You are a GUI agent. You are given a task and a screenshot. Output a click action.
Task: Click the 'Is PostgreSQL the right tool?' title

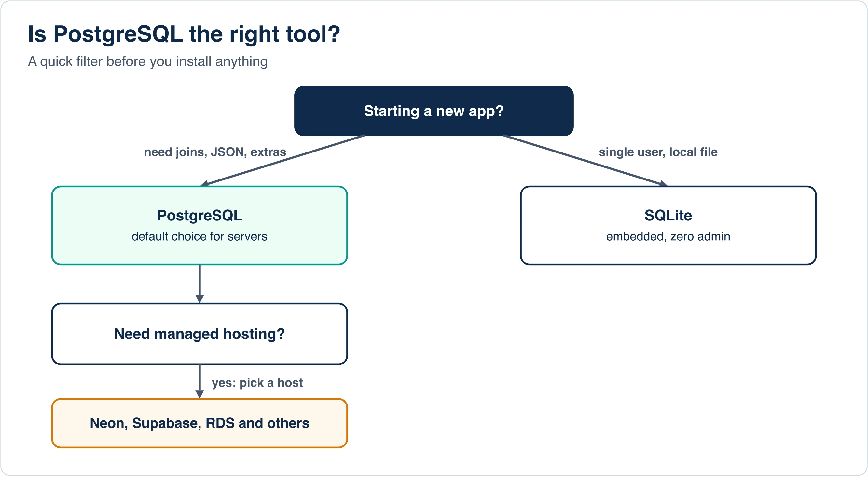point(184,34)
